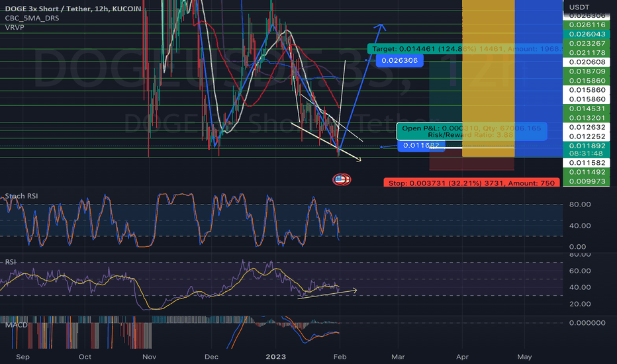Click the Oct label on time axis

[x=85, y=357]
